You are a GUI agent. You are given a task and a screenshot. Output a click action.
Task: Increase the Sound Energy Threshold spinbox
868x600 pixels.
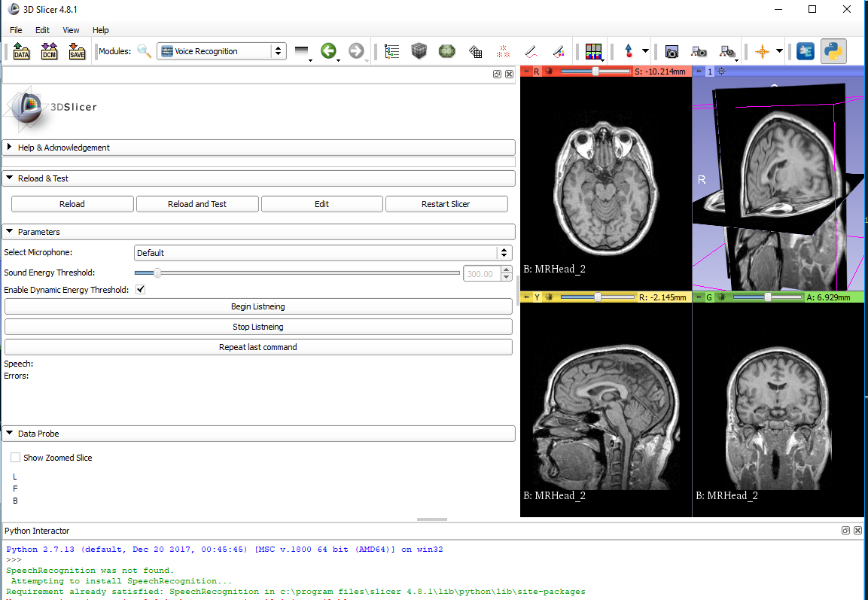(x=506, y=270)
